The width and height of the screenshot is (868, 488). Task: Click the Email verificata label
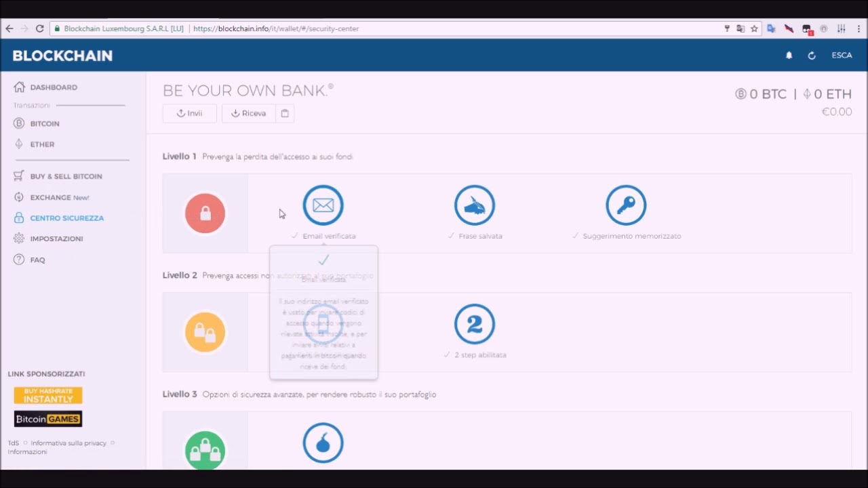pos(329,236)
